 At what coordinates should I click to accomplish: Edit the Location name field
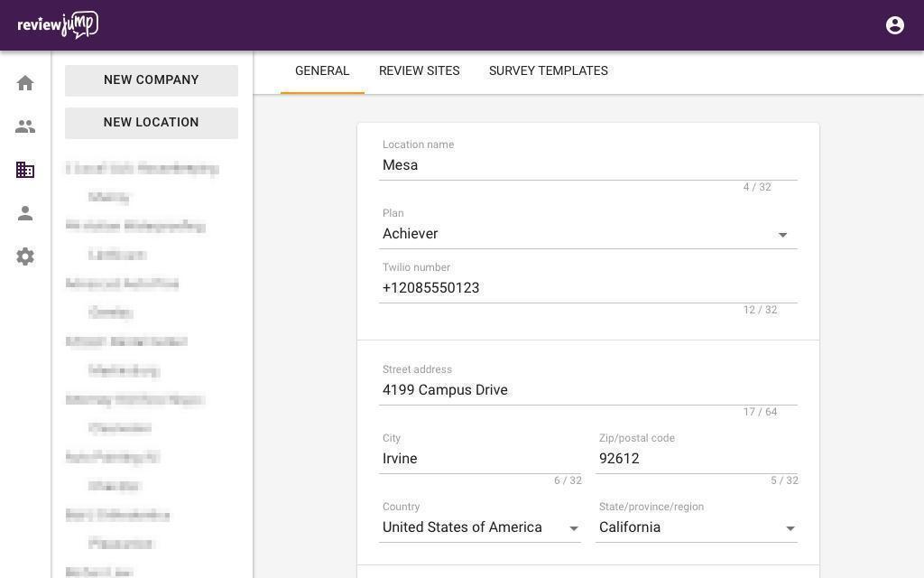(588, 165)
